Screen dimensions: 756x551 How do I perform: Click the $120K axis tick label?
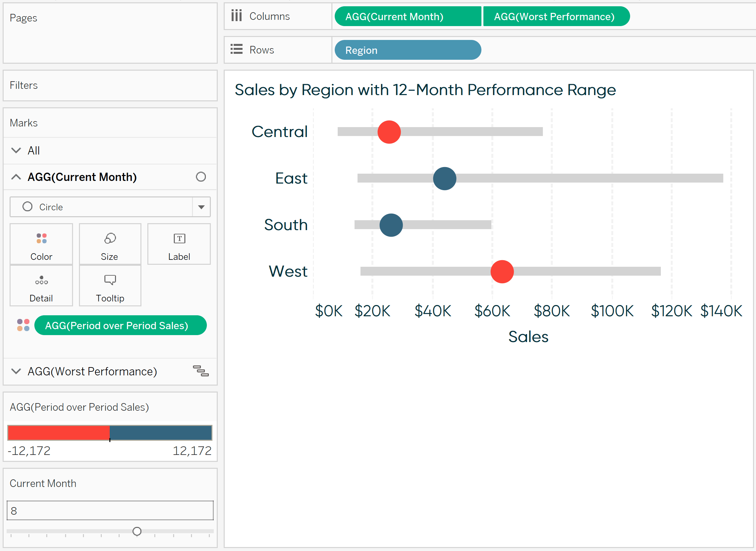(x=671, y=311)
